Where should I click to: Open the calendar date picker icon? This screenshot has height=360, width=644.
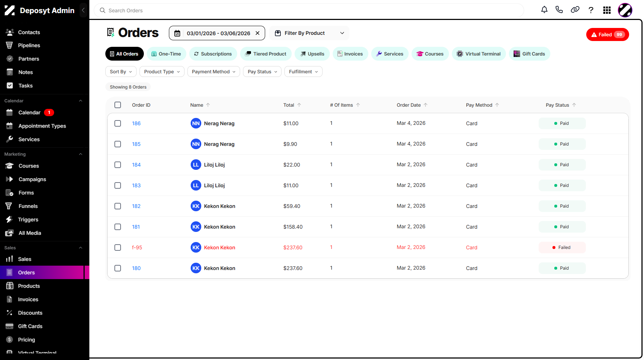177,33
